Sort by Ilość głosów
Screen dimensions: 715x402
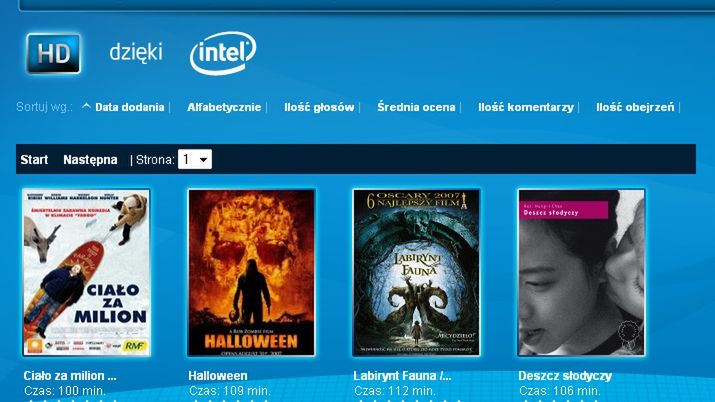(319, 107)
